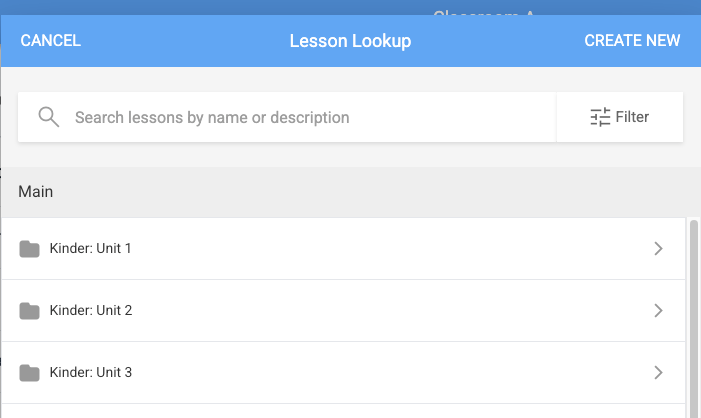Open the Kinder: Unit 3 folder label
701x418 pixels.
pyautogui.click(x=91, y=372)
